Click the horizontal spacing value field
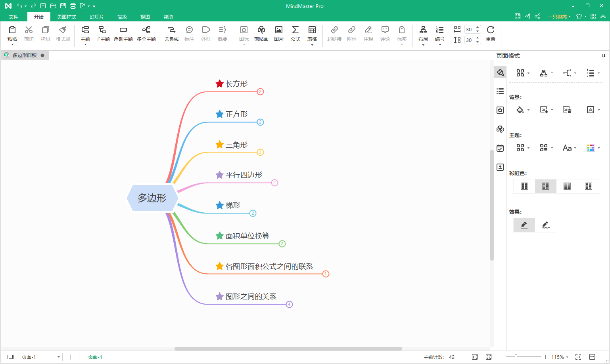610x364 pixels. pyautogui.click(x=469, y=29)
